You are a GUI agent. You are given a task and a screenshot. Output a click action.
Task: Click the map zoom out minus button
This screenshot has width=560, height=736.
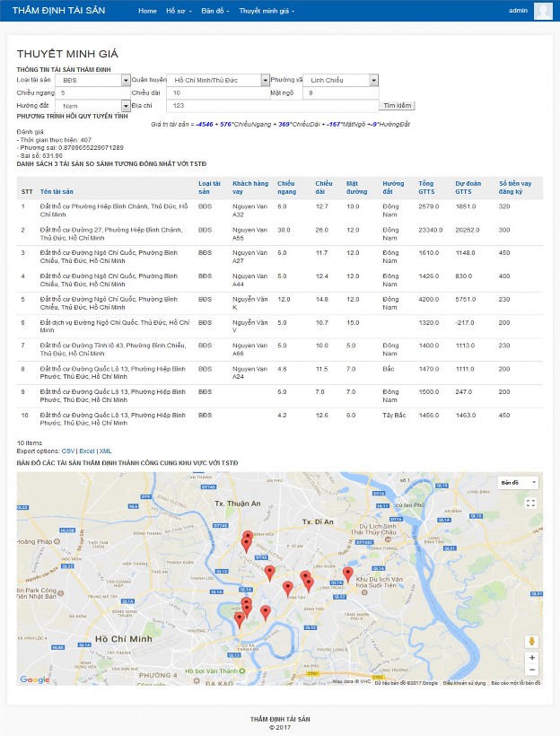(532, 670)
